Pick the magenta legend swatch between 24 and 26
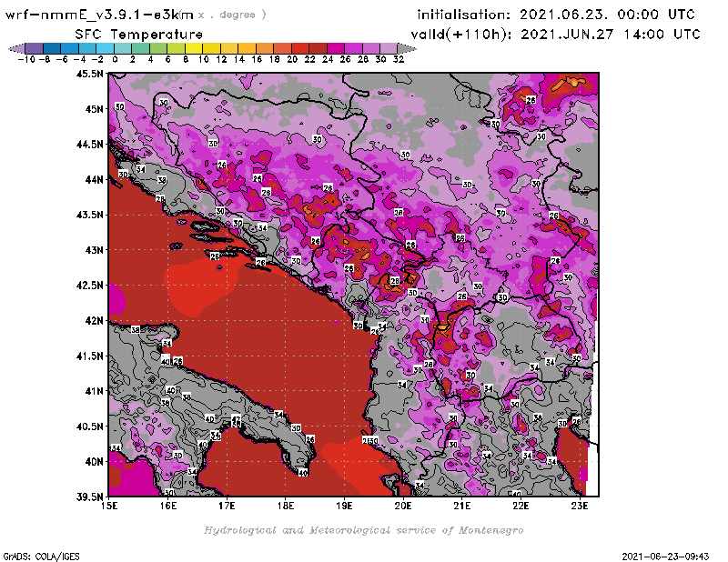The image size is (728, 562). click(335, 48)
